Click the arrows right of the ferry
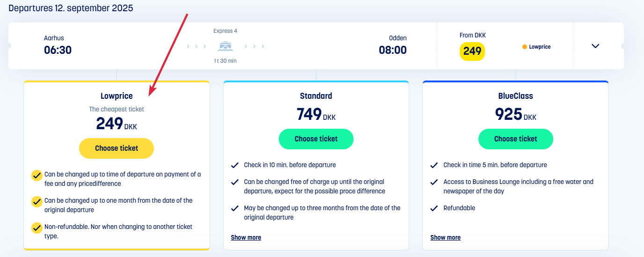This screenshot has height=257, width=644. [254, 46]
